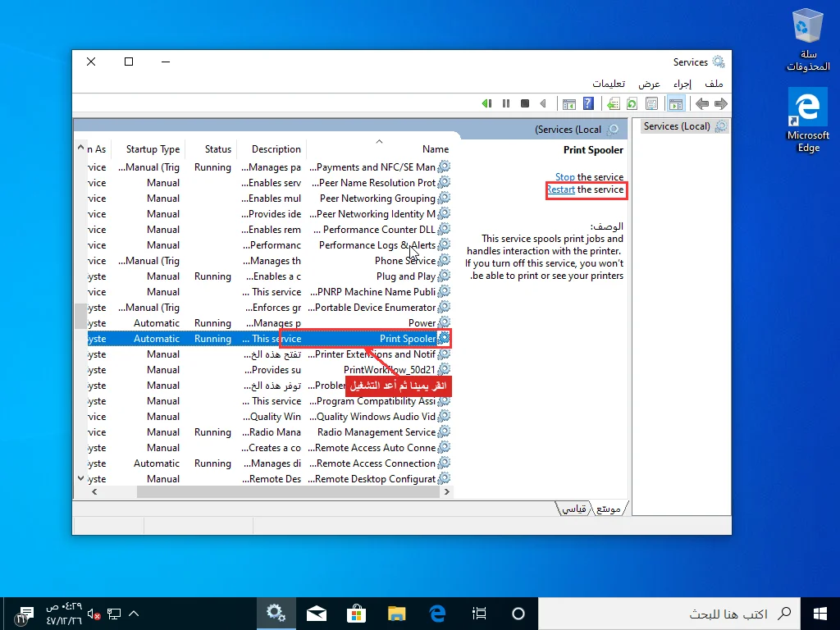Select Recycle Bin desktop icon
This screenshot has height=630, width=840.
(808, 41)
